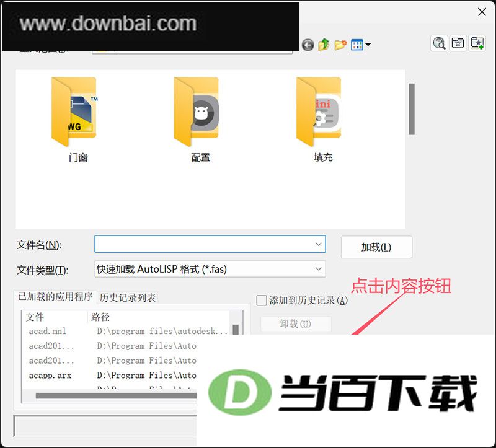This screenshot has height=448, width=496.
Task: Open the Search the Web icon
Action: [439, 43]
